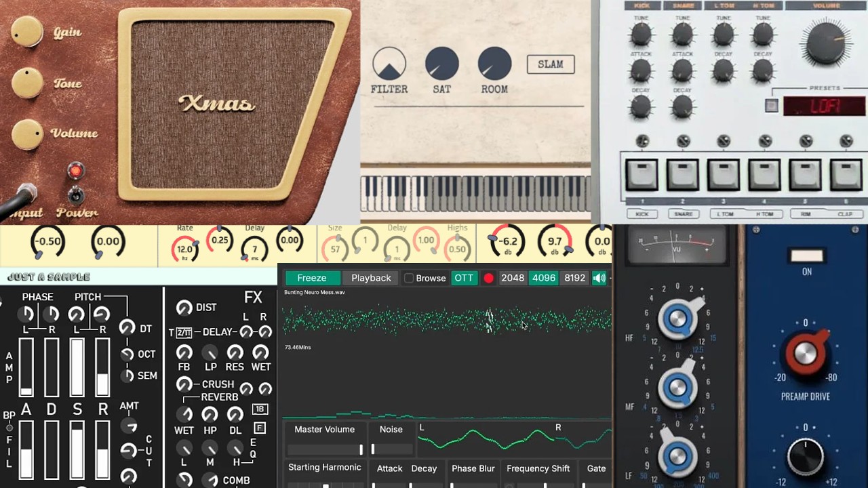Image resolution: width=868 pixels, height=488 pixels.
Task: Click the red PREAMP DRIVE knob
Action: 806,353
